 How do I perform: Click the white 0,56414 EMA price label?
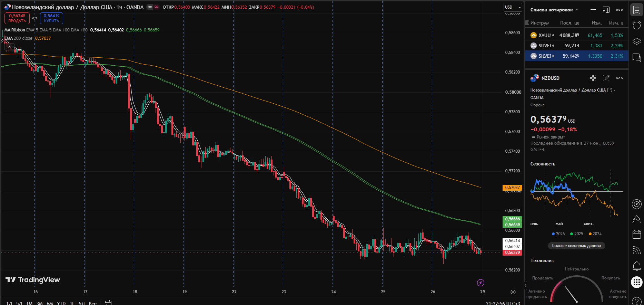[512, 241]
